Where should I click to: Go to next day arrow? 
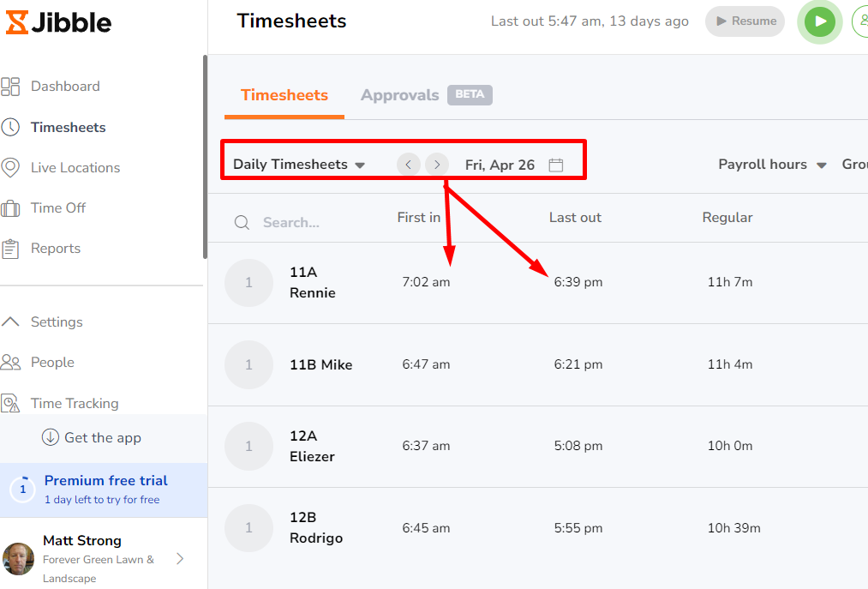click(x=437, y=165)
